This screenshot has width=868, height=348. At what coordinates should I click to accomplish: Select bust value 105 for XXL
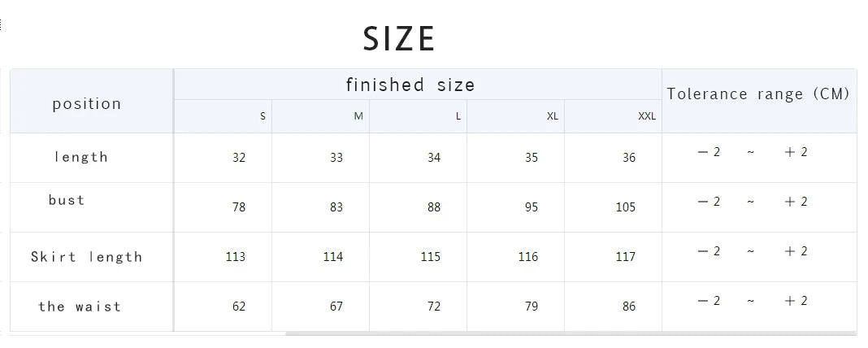tap(626, 207)
